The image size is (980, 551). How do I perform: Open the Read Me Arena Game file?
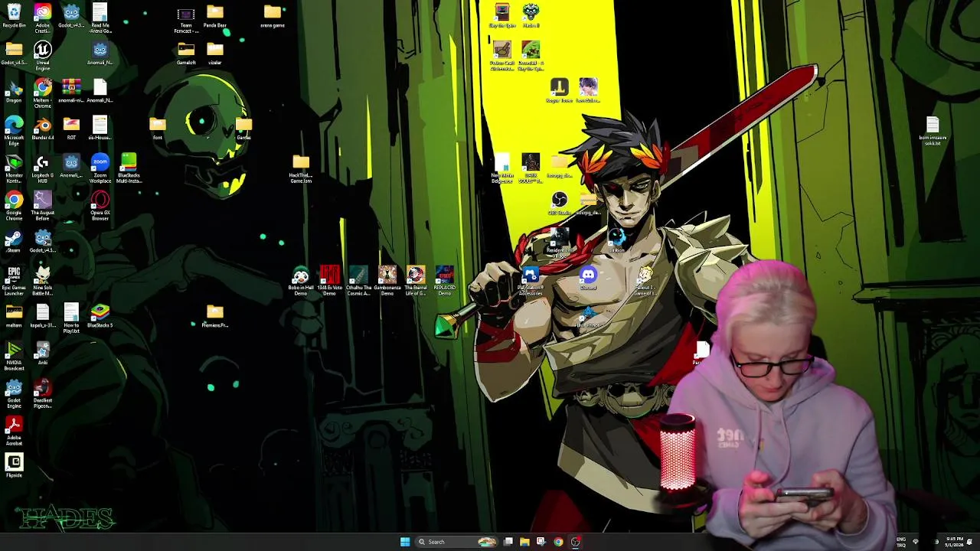click(x=100, y=18)
